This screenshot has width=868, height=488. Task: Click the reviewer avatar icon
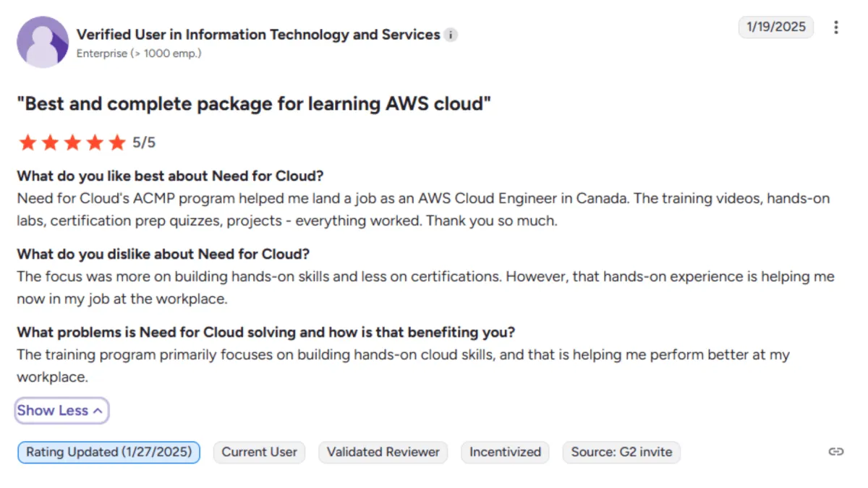tap(43, 42)
